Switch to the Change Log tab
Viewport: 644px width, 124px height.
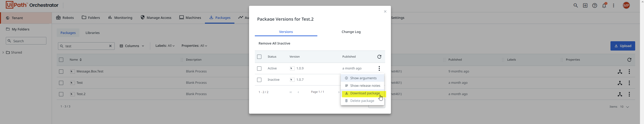click(x=351, y=32)
